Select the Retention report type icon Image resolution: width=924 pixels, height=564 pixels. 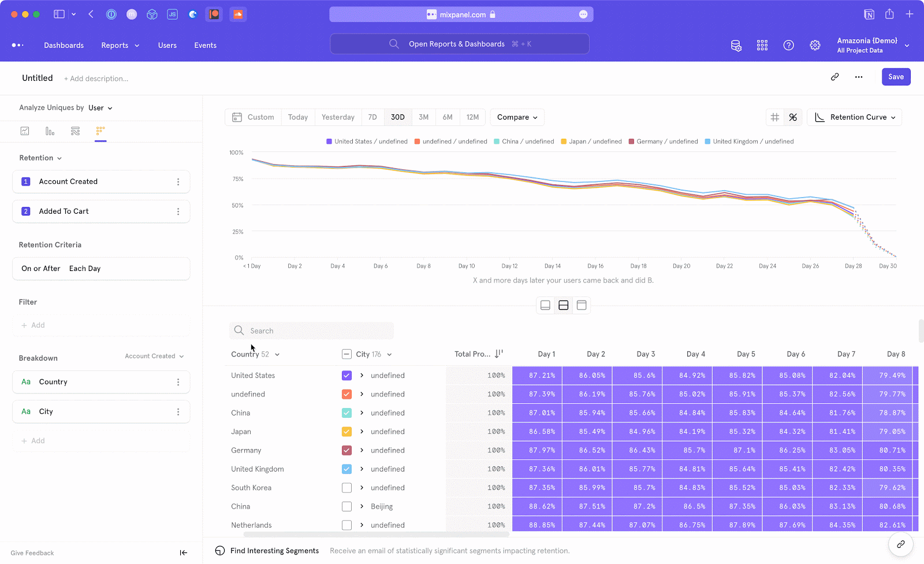tap(100, 131)
